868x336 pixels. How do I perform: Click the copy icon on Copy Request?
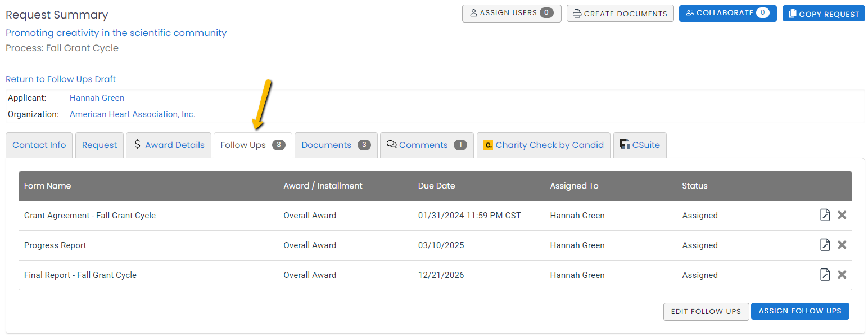(794, 13)
